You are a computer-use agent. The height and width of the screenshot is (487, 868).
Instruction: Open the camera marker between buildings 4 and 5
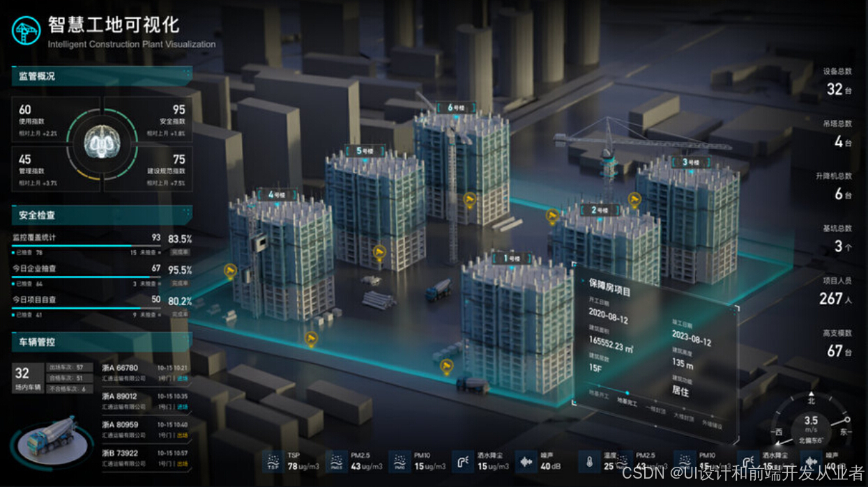coord(380,252)
